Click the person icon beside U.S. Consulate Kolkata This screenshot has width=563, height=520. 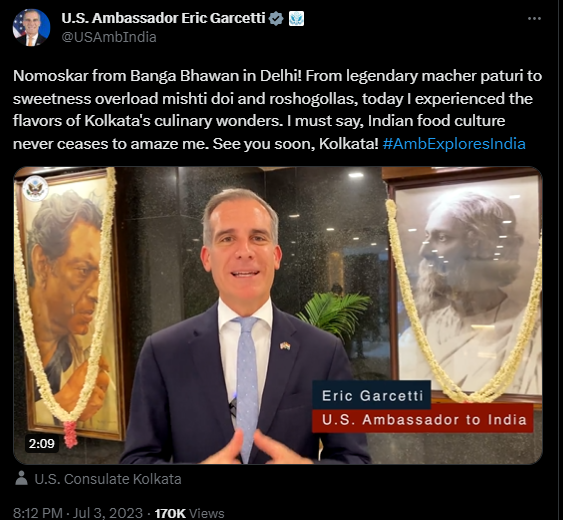[x=22, y=479]
